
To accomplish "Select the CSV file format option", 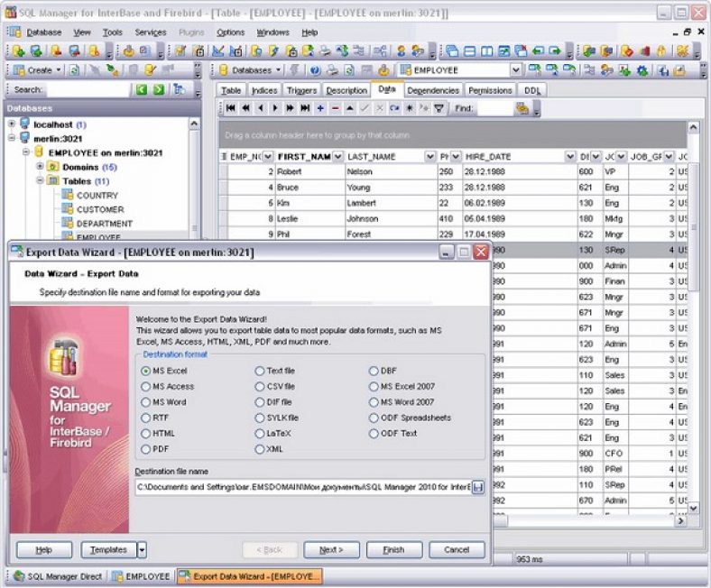I will pyautogui.click(x=261, y=387).
